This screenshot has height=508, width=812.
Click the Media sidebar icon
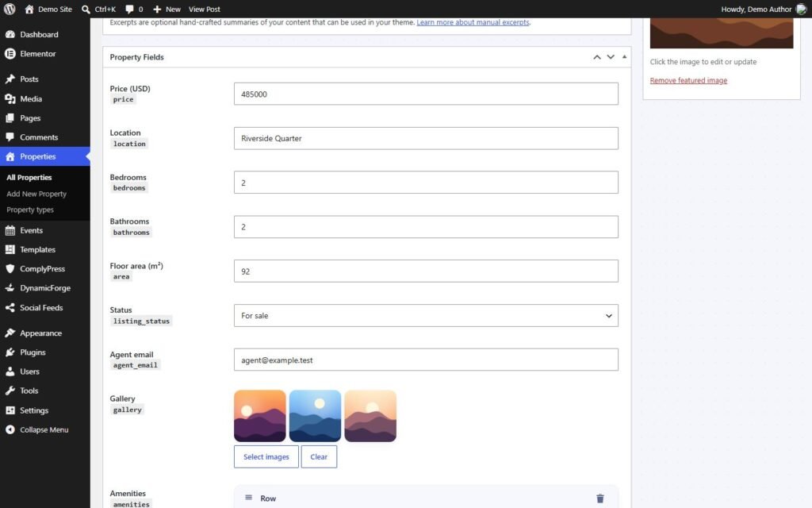(x=10, y=98)
